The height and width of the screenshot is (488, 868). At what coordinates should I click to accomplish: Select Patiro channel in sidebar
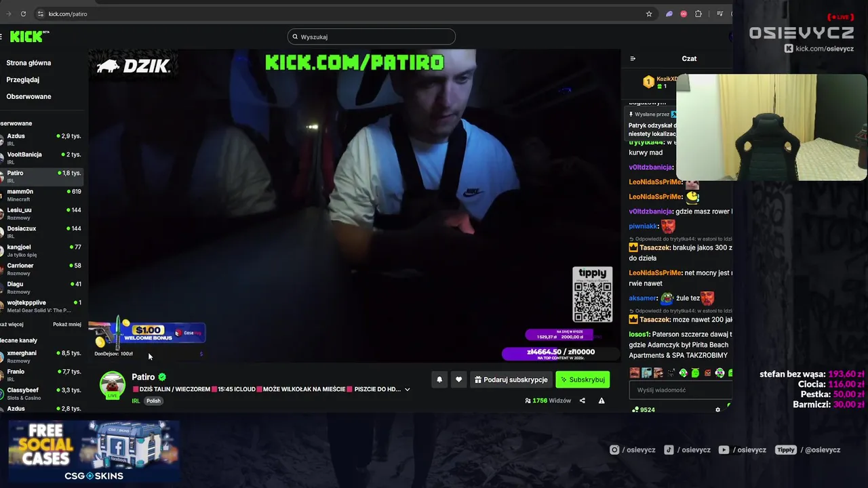click(41, 176)
